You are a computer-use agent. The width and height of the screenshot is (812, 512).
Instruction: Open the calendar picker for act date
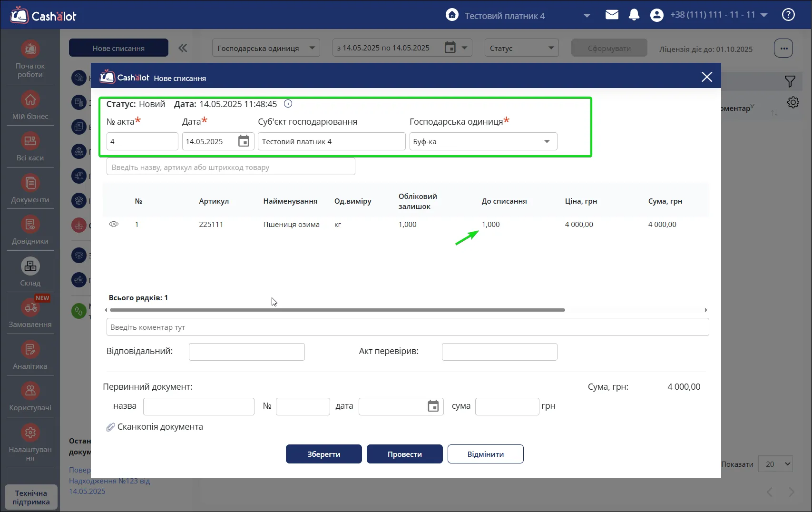244,141
